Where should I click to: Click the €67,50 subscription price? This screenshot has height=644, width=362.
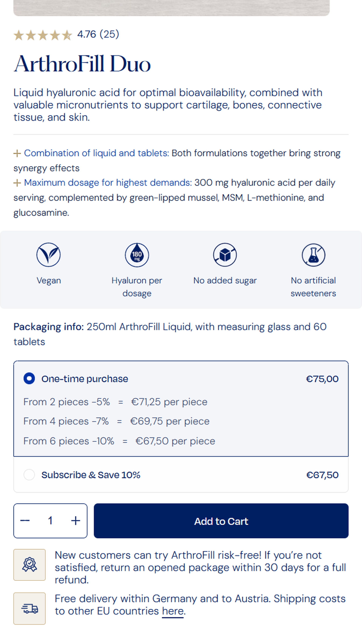click(322, 475)
